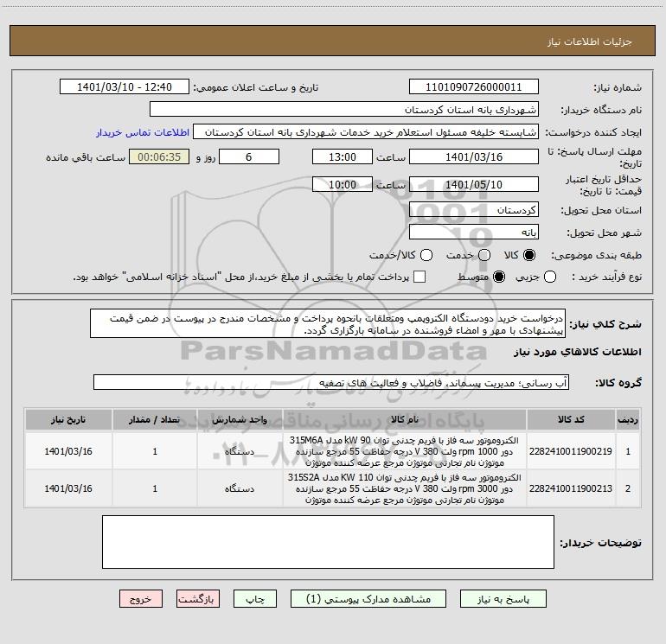This screenshot has height=644, width=666.
Task: Click the کد کالا column header
Action: [x=571, y=420]
